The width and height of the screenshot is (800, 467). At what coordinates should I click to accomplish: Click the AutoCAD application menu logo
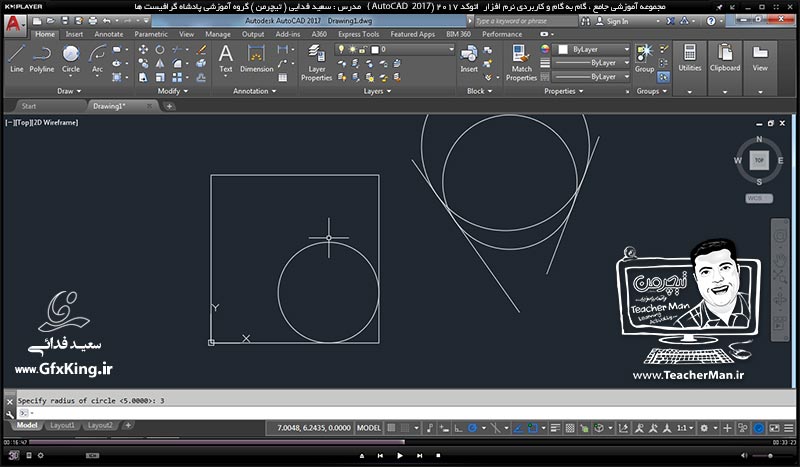coord(14,24)
